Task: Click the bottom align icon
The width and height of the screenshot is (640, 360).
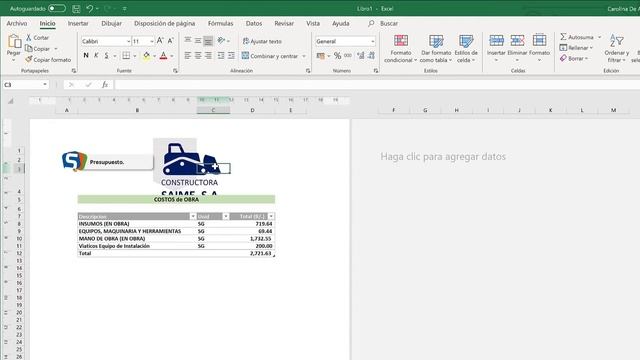Action: pos(208,40)
